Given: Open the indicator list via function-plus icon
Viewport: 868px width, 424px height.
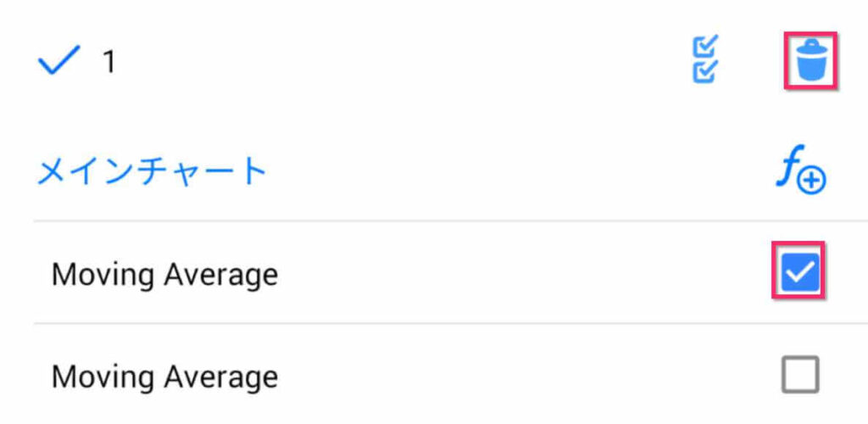Looking at the screenshot, I should [x=799, y=173].
